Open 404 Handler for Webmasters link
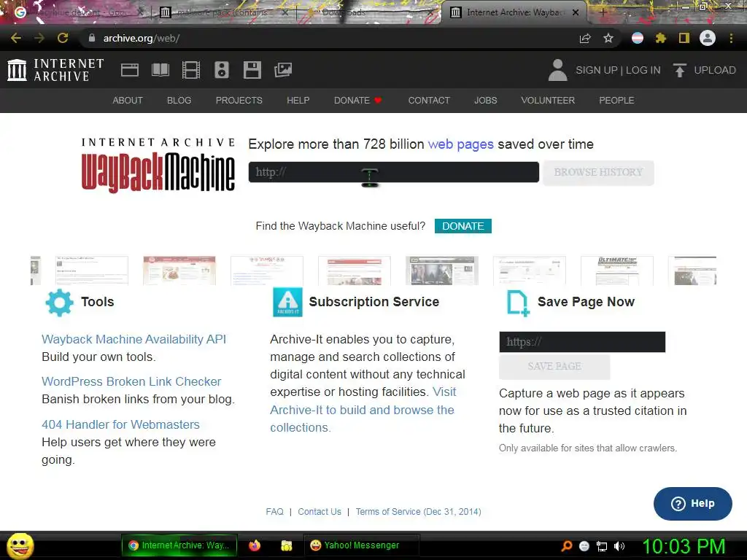This screenshot has height=560, width=747. click(x=120, y=424)
